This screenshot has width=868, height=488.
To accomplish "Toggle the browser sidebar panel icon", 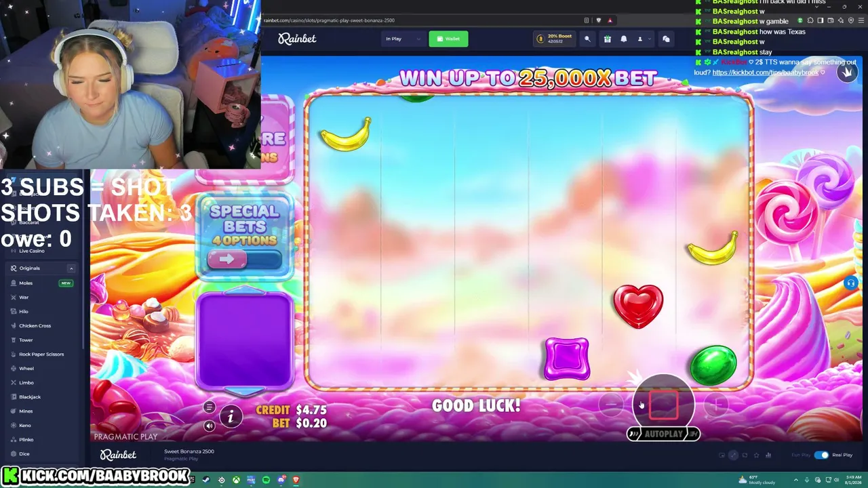I will pos(820,20).
